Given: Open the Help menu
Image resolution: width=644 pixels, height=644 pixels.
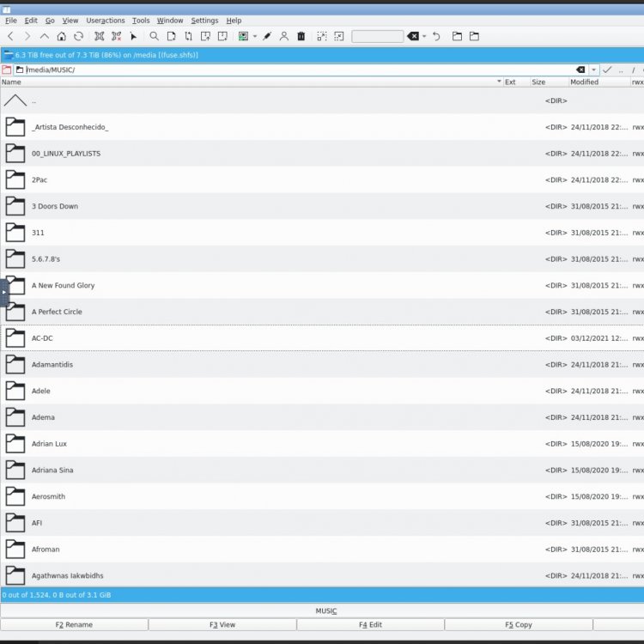Looking at the screenshot, I should tap(234, 21).
